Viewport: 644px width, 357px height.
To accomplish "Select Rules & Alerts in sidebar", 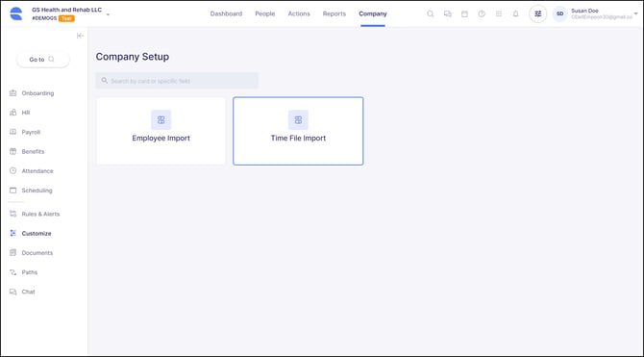I will 40,214.
